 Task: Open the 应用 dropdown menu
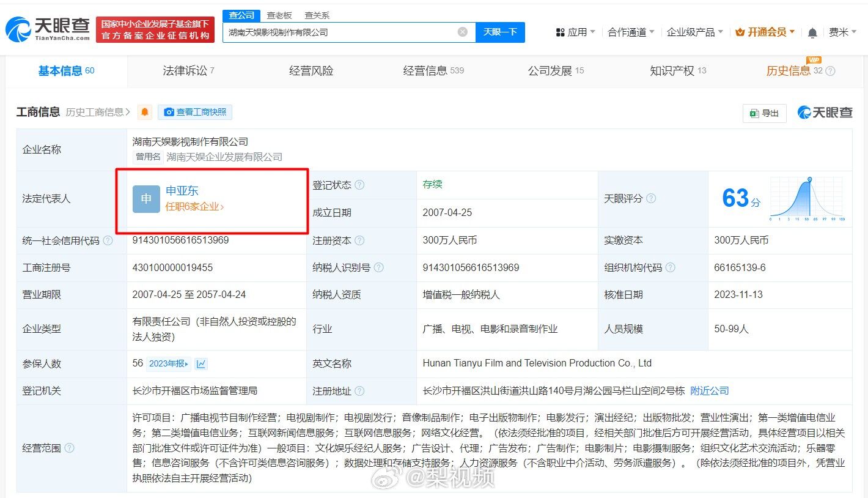575,32
